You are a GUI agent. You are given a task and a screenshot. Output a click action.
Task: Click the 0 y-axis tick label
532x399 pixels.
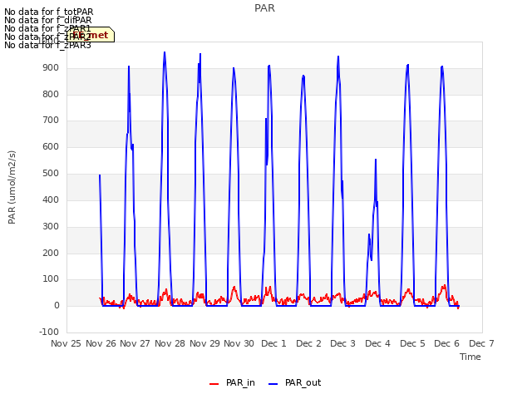[57, 305]
